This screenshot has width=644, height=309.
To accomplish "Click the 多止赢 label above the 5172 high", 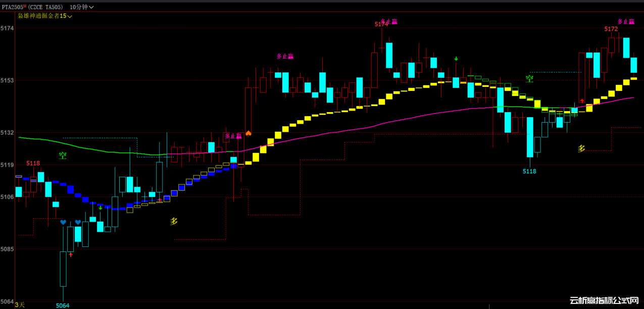I will [626, 22].
